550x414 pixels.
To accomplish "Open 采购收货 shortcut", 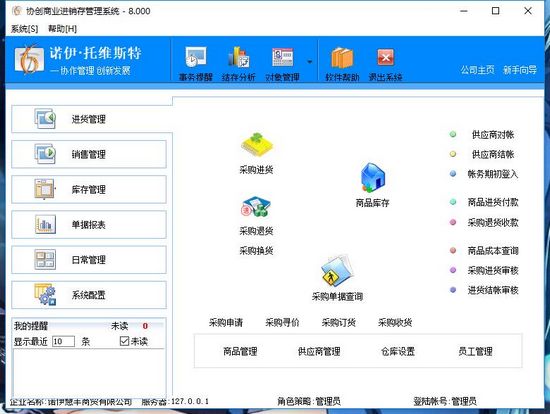I will [x=395, y=322].
